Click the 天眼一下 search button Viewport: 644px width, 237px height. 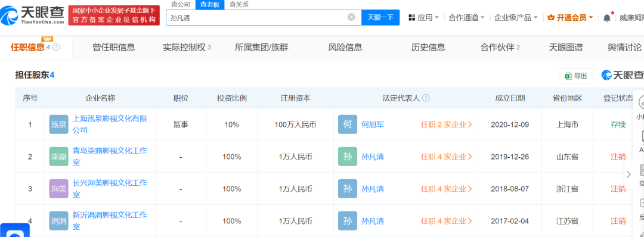[380, 17]
